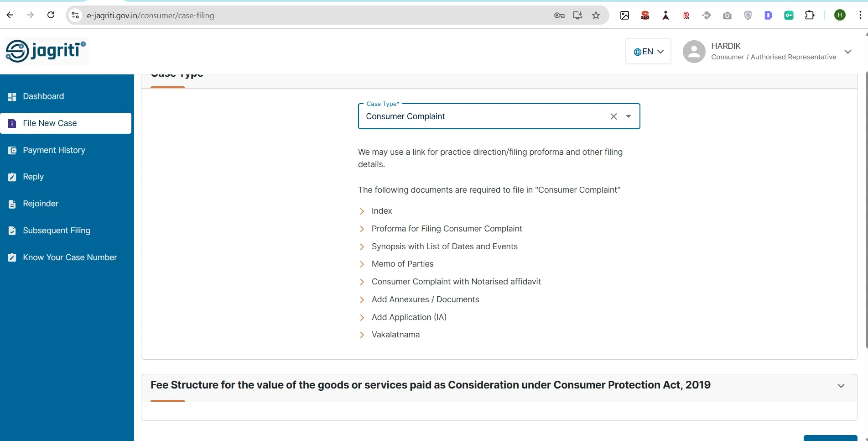
Task: Bookmark this page with the star
Action: [x=596, y=15]
